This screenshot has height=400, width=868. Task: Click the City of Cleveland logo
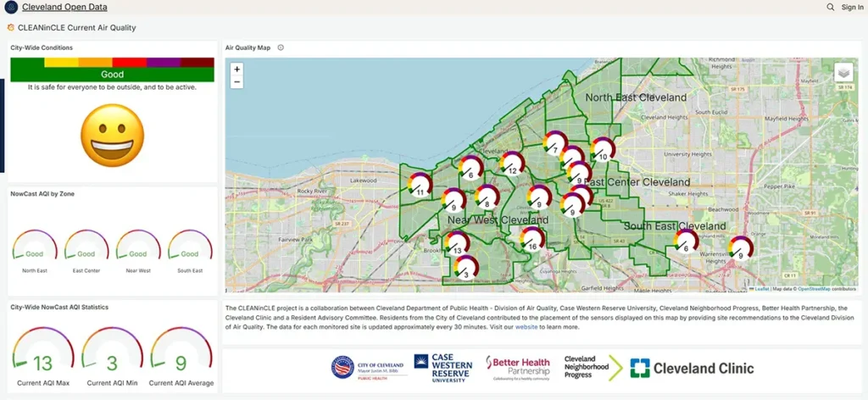[x=369, y=367]
